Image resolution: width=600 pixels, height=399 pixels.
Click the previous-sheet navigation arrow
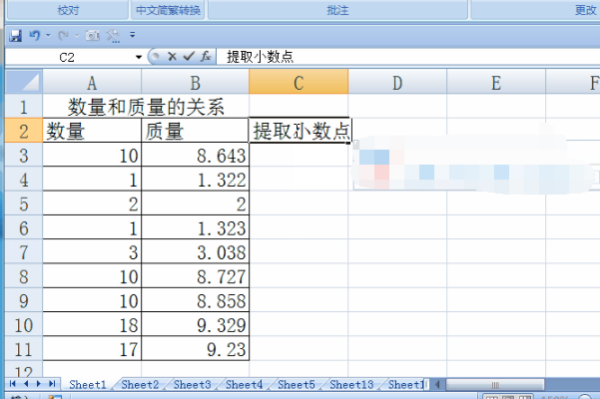coord(26,383)
